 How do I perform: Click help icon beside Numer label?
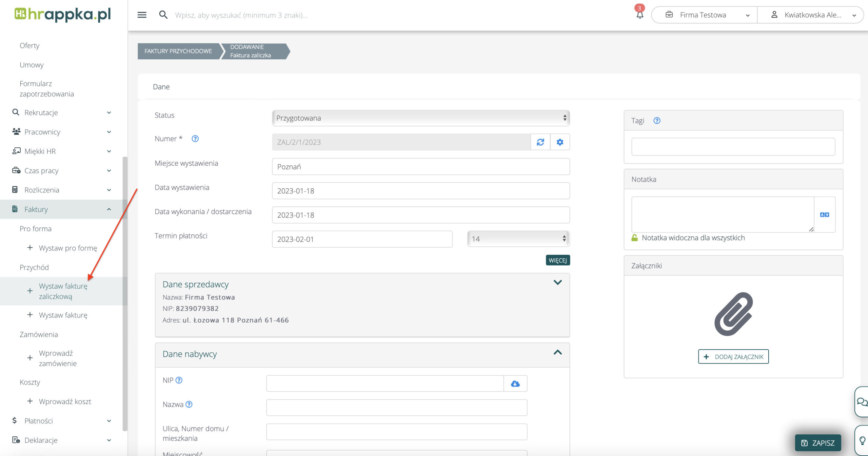click(x=195, y=139)
